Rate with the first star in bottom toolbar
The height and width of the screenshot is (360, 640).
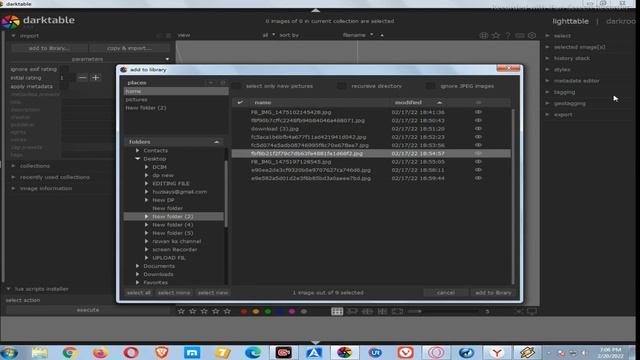[x=181, y=311]
